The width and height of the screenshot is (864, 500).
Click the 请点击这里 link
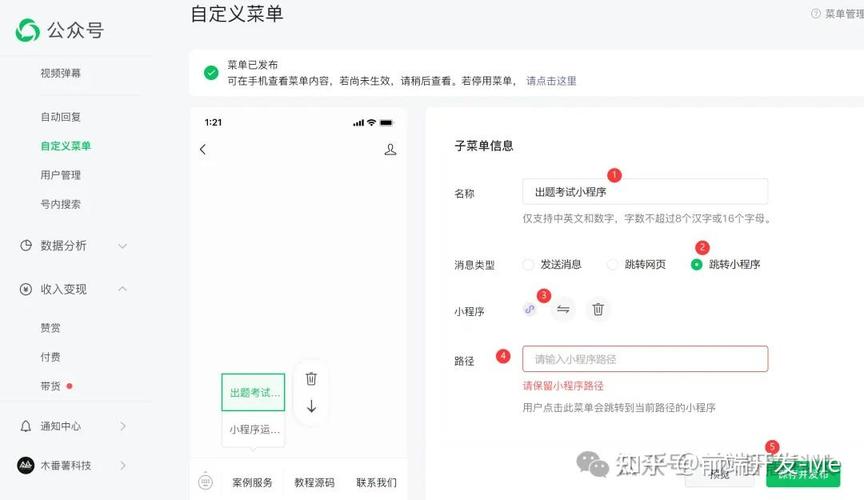[x=551, y=80]
